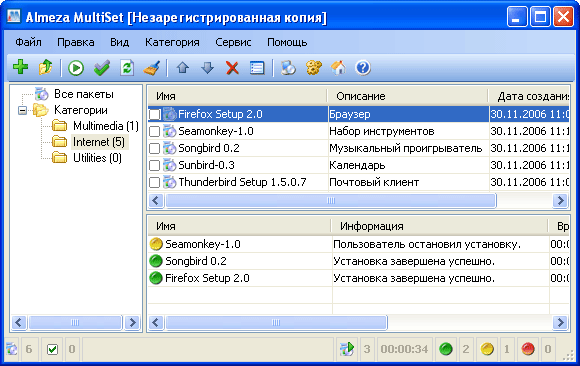Click the green checkmark toolbar icon
The height and width of the screenshot is (366, 580).
click(101, 68)
